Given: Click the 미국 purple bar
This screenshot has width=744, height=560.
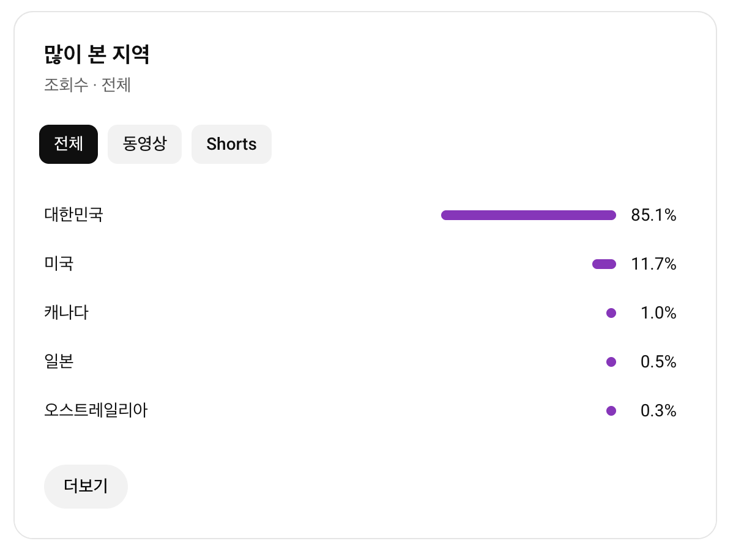Looking at the screenshot, I should coord(604,264).
